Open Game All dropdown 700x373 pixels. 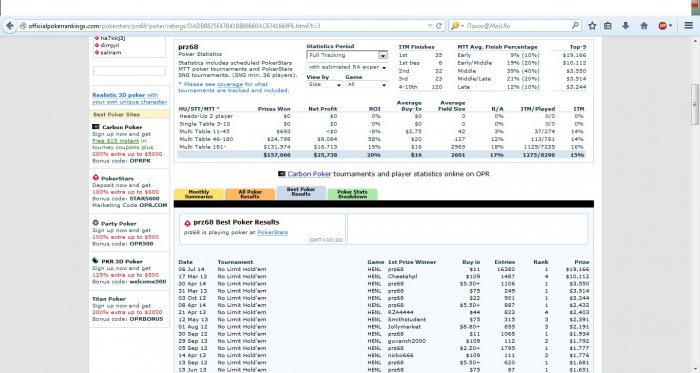(367, 84)
